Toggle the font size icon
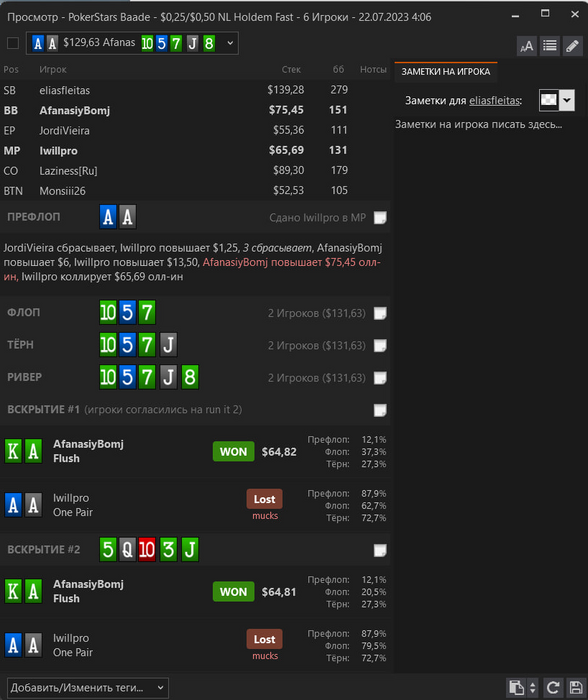Image resolution: width=588 pixels, height=700 pixels. (527, 46)
